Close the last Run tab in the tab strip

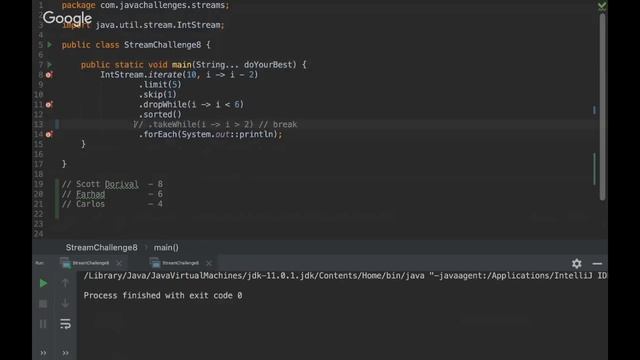pos(209,263)
